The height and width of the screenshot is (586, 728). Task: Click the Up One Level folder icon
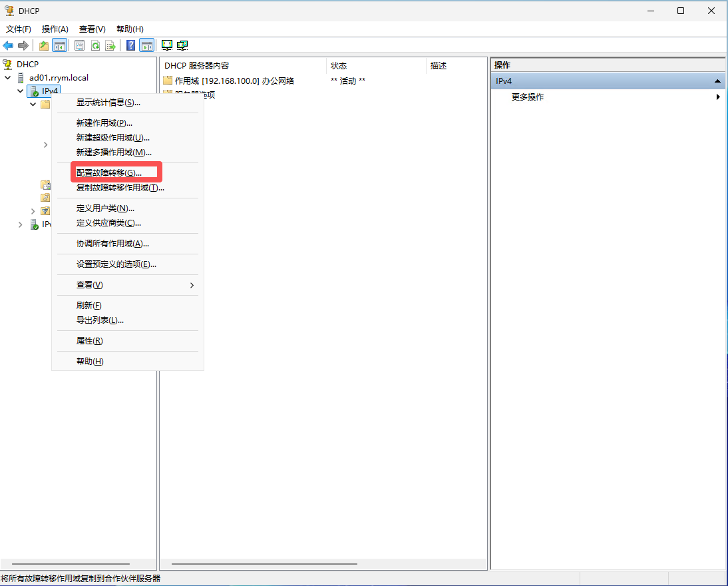pos(44,45)
